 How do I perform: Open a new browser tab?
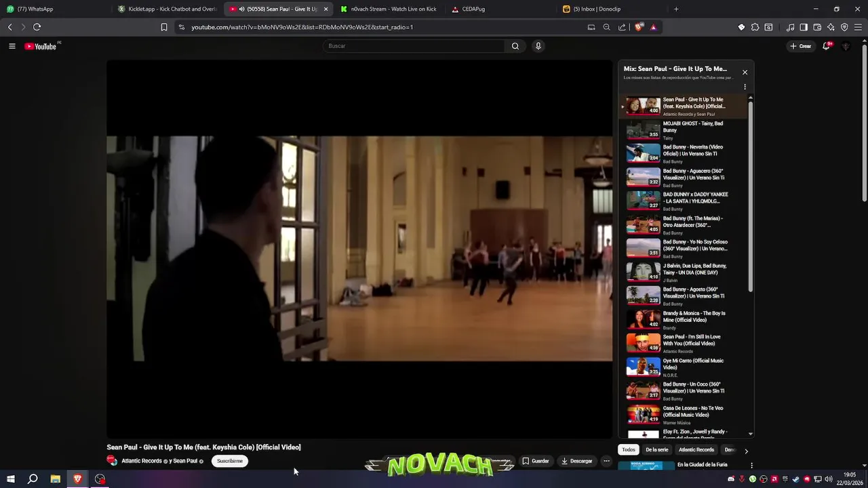(676, 9)
